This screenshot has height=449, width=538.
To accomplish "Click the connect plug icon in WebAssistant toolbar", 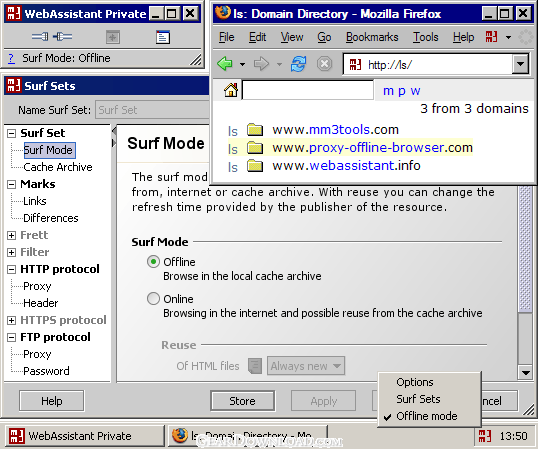I will pos(40,36).
